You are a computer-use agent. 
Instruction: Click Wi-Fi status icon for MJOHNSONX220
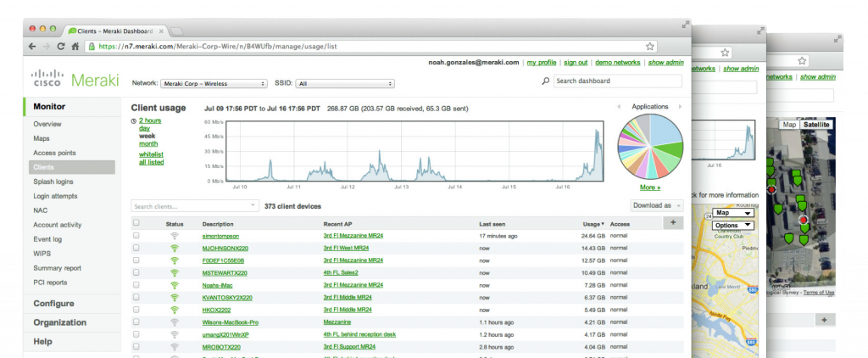pyautogui.click(x=175, y=248)
